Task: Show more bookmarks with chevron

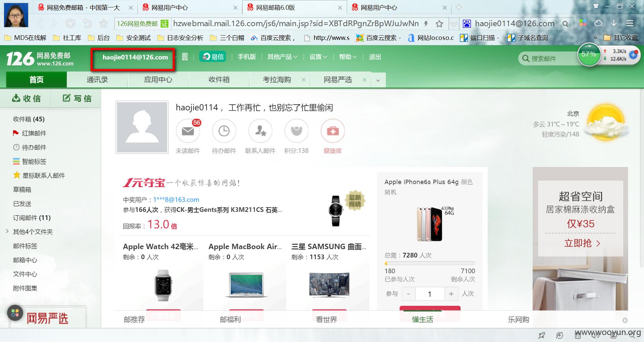Action: click(x=595, y=38)
